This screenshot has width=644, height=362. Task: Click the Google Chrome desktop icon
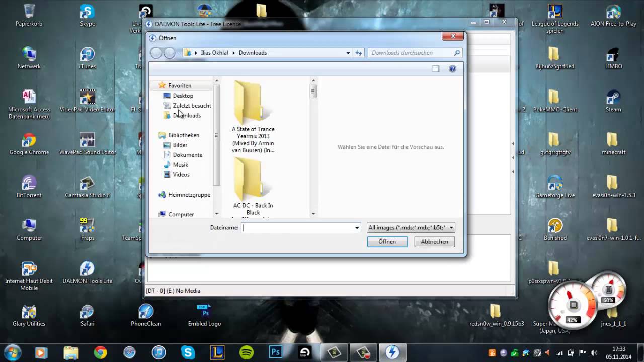coord(29,144)
